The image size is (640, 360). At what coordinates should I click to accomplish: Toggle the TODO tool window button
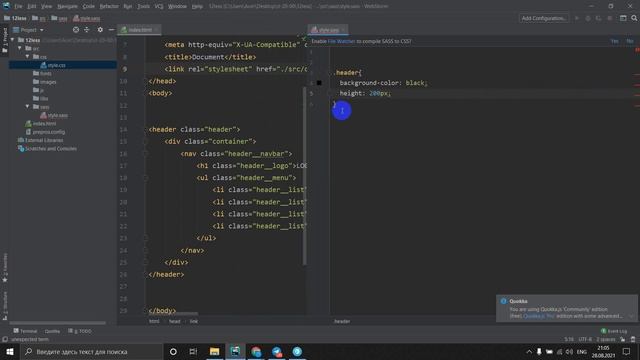coord(80,331)
